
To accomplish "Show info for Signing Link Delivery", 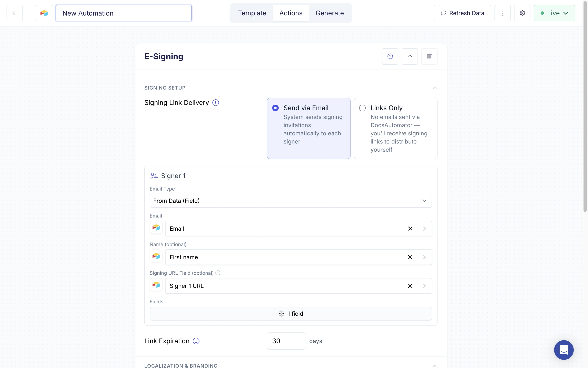I will tap(216, 103).
